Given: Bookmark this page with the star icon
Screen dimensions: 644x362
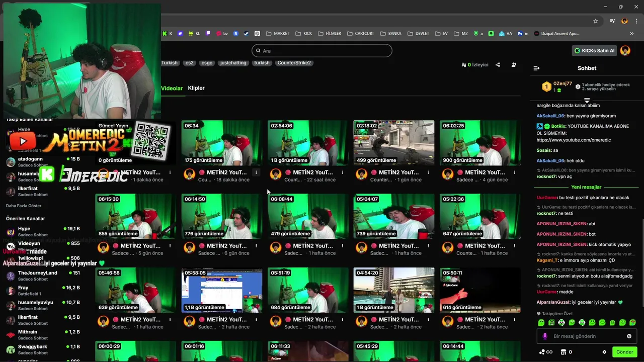Looking at the screenshot, I should pos(596,21).
